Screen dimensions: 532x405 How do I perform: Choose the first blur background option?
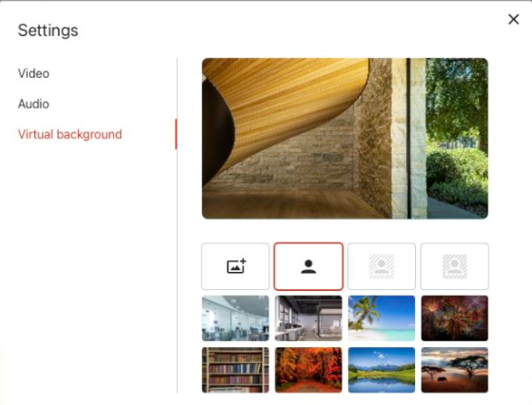382,266
